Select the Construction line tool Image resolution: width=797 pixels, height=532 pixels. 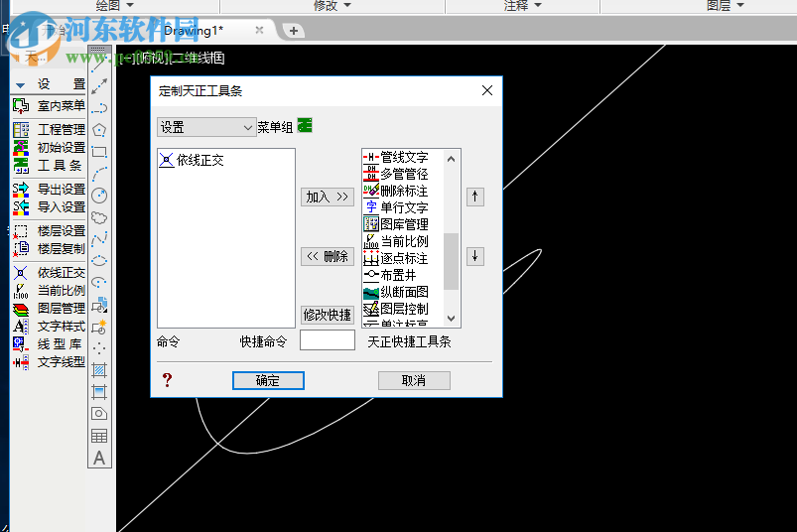99,86
